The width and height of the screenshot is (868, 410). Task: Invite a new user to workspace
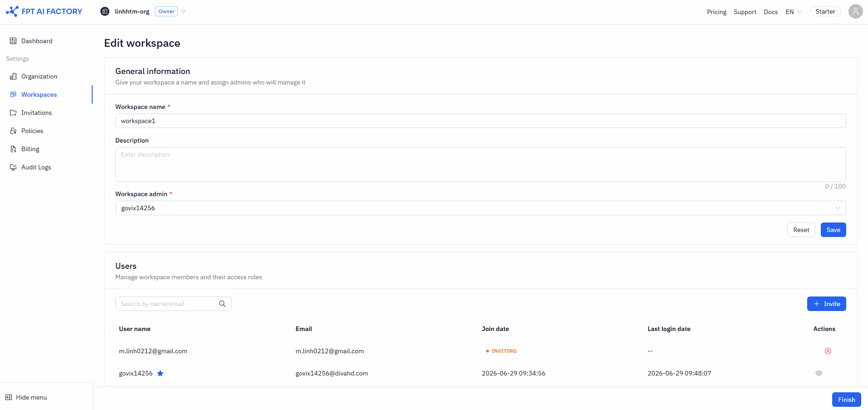(x=826, y=304)
